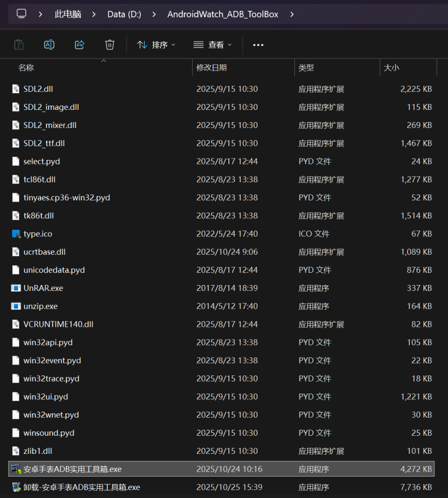Select the 安卓手表ADB实用工具箱.exe file
This screenshot has height=498, width=448.
click(72, 469)
